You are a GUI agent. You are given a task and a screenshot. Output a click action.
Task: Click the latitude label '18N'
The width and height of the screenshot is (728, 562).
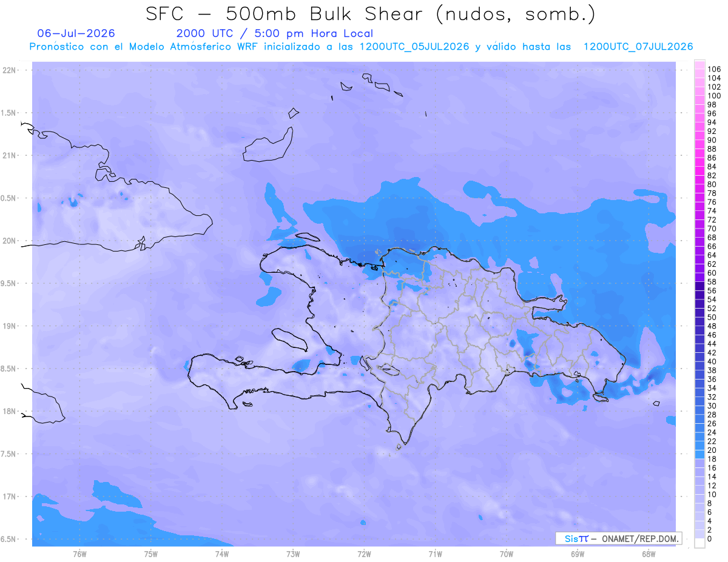[10, 411]
